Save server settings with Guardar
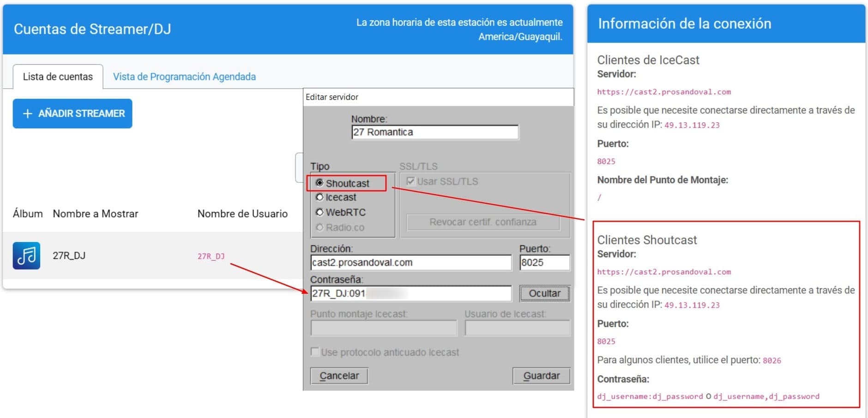 541,376
